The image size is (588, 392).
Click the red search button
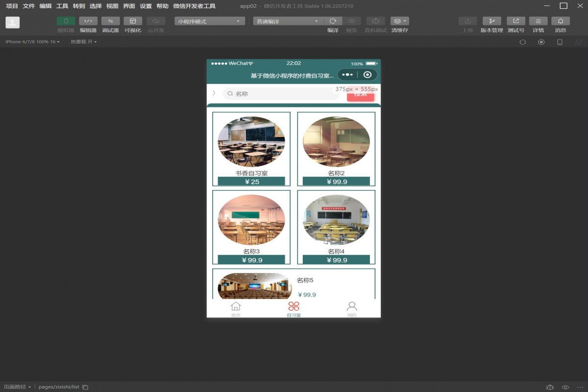pyautogui.click(x=360, y=95)
